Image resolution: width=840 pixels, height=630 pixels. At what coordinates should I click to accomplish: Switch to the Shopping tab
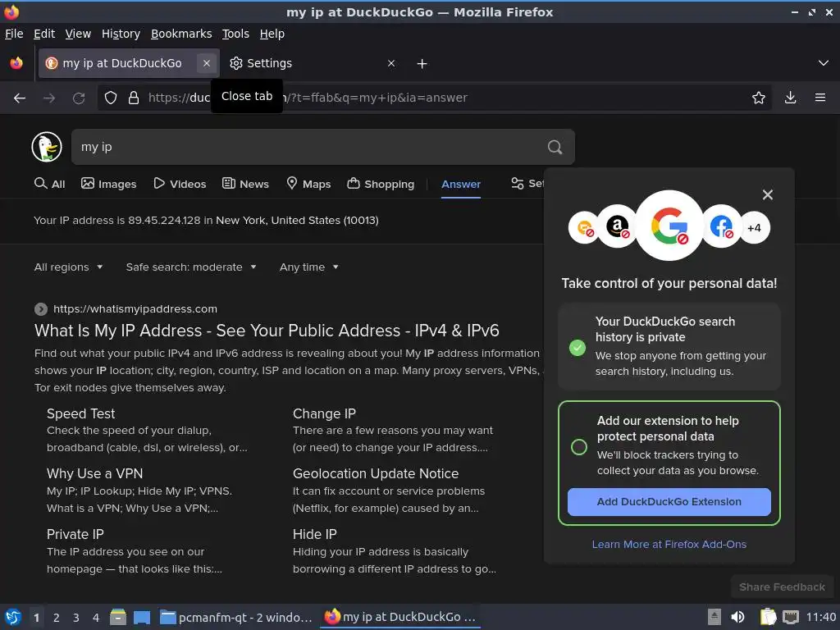click(x=381, y=184)
